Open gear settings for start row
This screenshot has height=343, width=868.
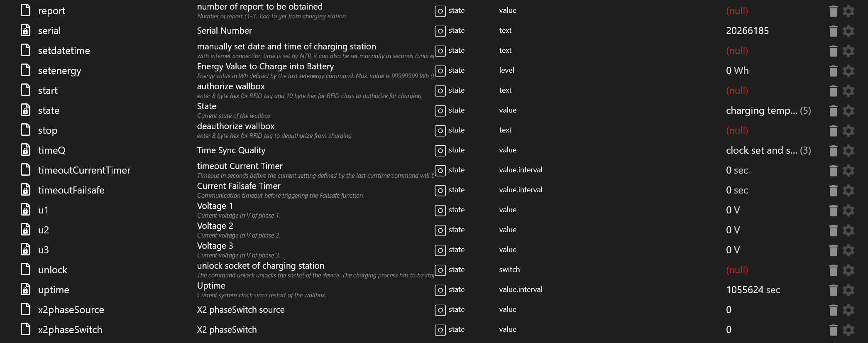(848, 91)
